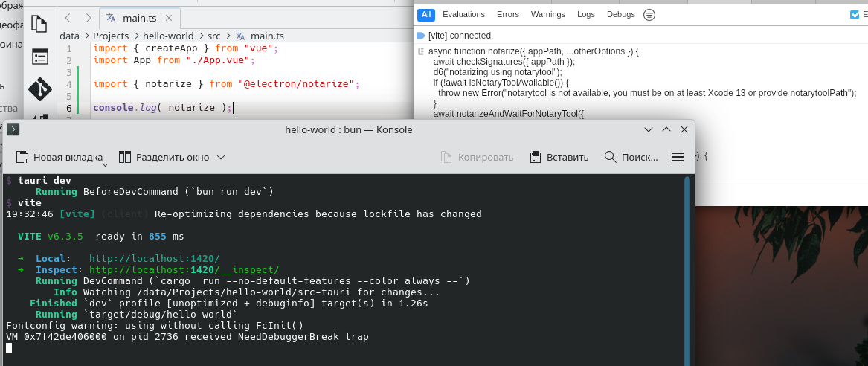Go back using the left arrow beside main.ts tab
The height and width of the screenshot is (366, 868).
pos(68,19)
